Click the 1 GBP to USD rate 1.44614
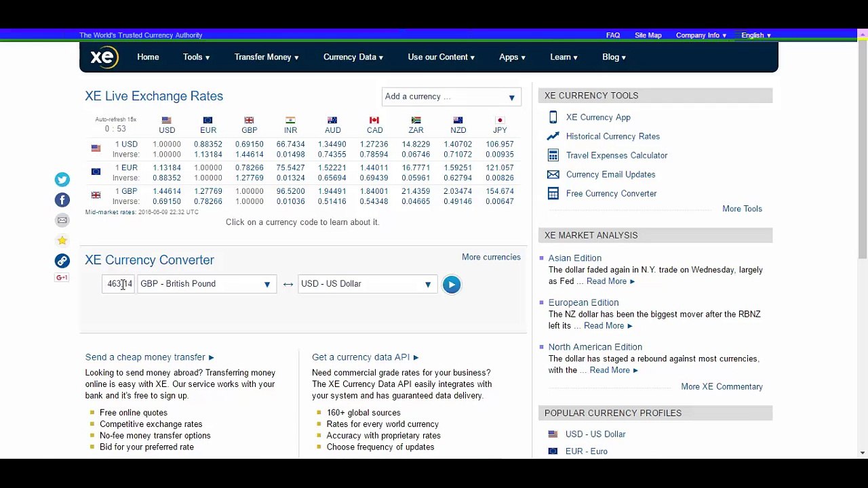 pyautogui.click(x=167, y=192)
